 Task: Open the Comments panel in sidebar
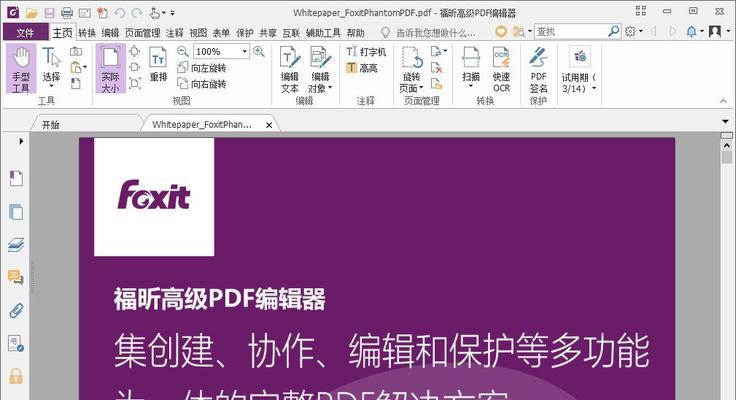point(16,277)
